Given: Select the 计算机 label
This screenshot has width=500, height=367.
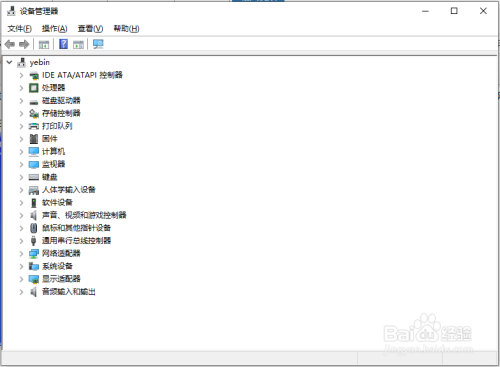Looking at the screenshot, I should point(53,152).
